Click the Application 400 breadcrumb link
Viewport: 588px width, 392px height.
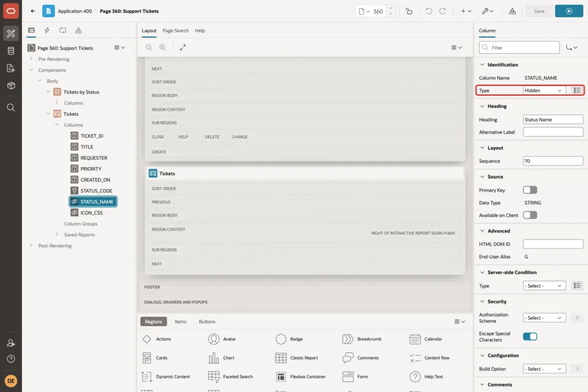75,11
